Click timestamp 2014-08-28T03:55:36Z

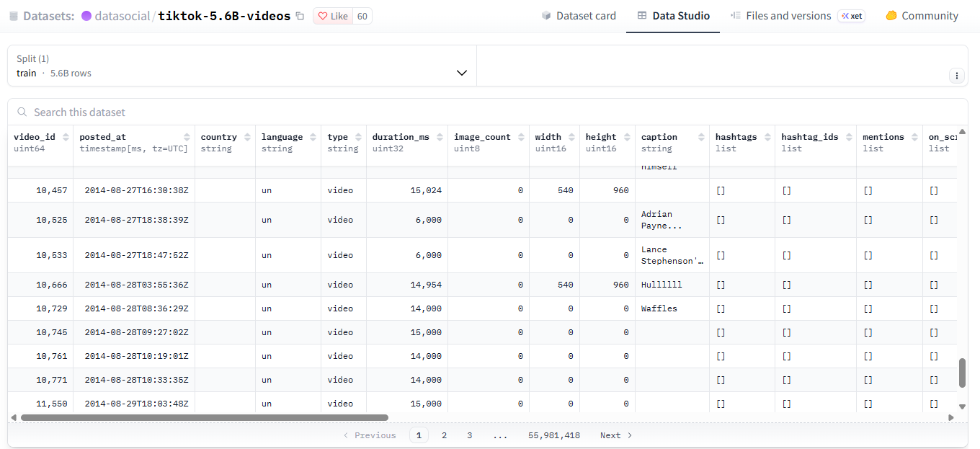137,285
